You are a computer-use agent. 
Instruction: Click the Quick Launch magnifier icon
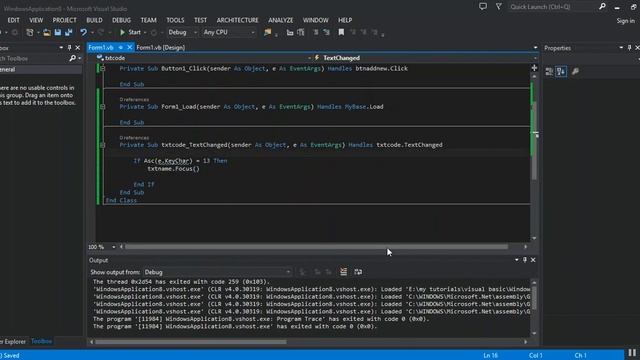(602, 7)
